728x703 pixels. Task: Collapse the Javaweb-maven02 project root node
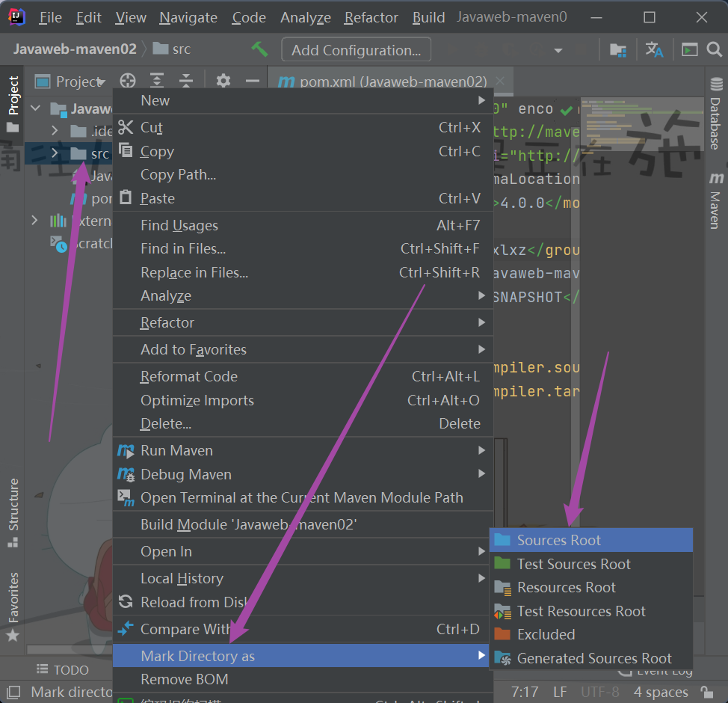coord(36,108)
